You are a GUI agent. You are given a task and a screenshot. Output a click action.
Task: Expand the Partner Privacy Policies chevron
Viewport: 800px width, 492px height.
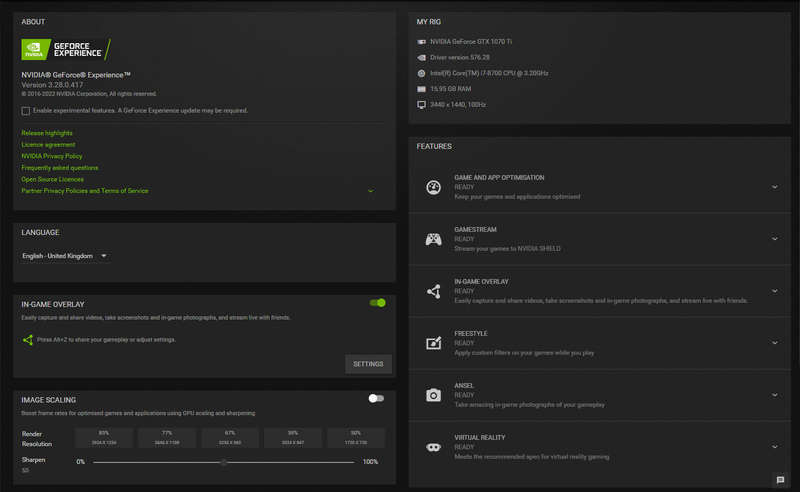point(371,191)
